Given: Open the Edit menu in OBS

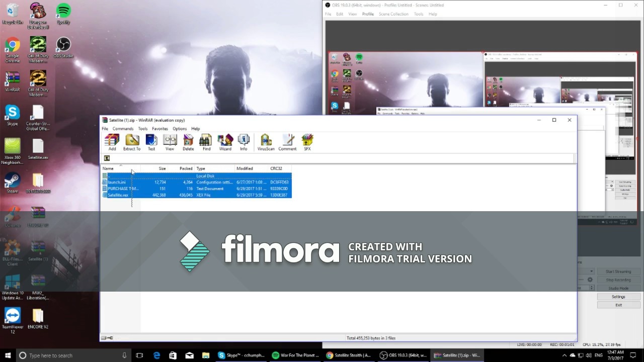Looking at the screenshot, I should tap(340, 14).
